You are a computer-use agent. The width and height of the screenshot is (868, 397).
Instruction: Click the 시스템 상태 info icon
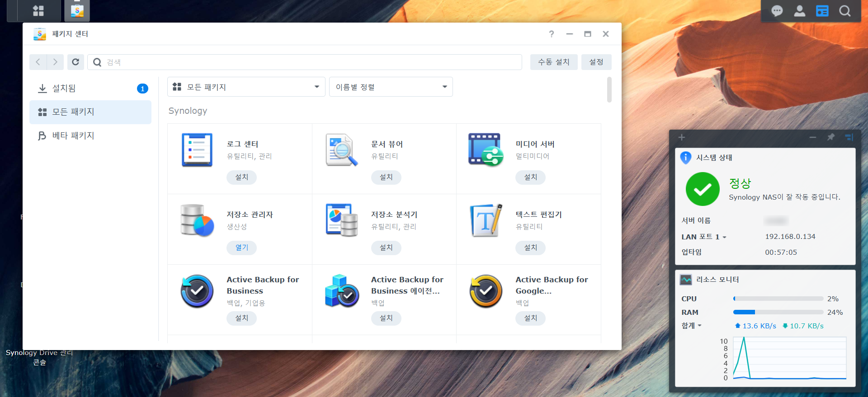[686, 157]
